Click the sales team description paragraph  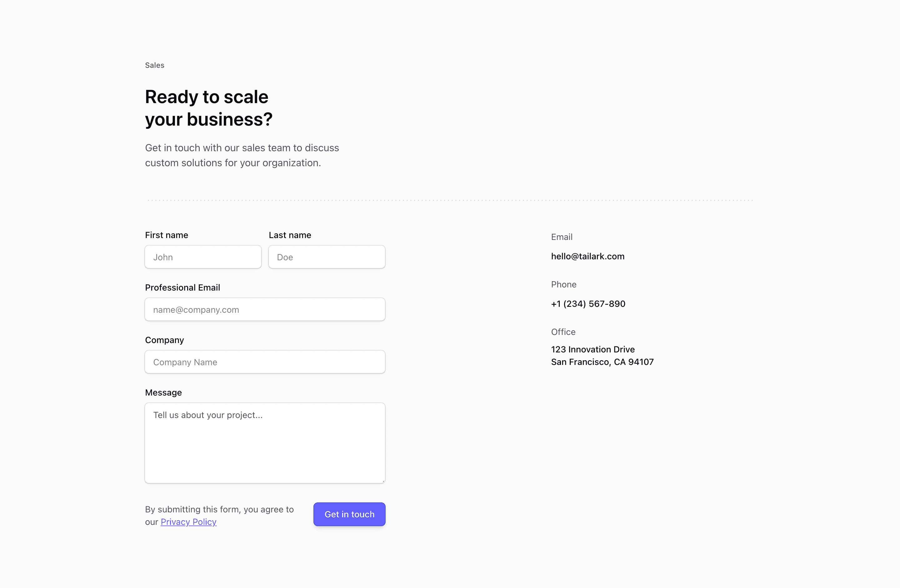pos(242,155)
